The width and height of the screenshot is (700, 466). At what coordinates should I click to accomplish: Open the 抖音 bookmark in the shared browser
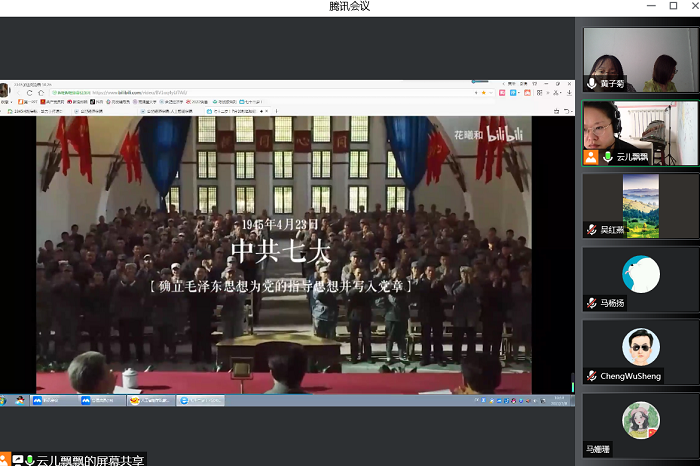tap(96, 102)
